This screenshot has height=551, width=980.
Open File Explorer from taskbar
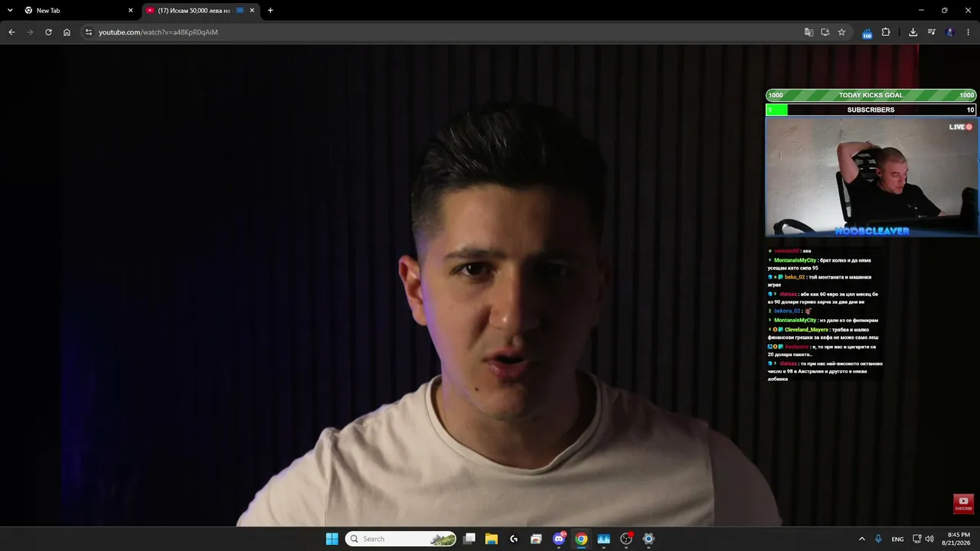(492, 539)
